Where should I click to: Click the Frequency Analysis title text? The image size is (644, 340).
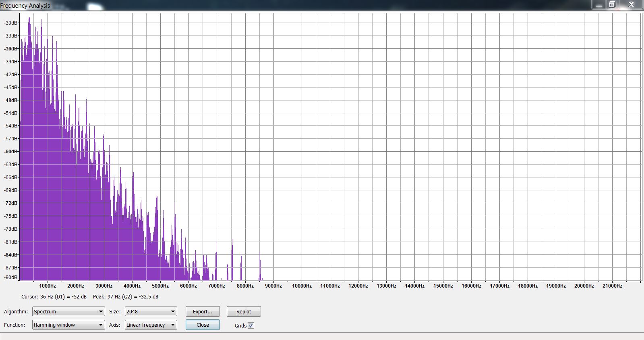coord(25,6)
